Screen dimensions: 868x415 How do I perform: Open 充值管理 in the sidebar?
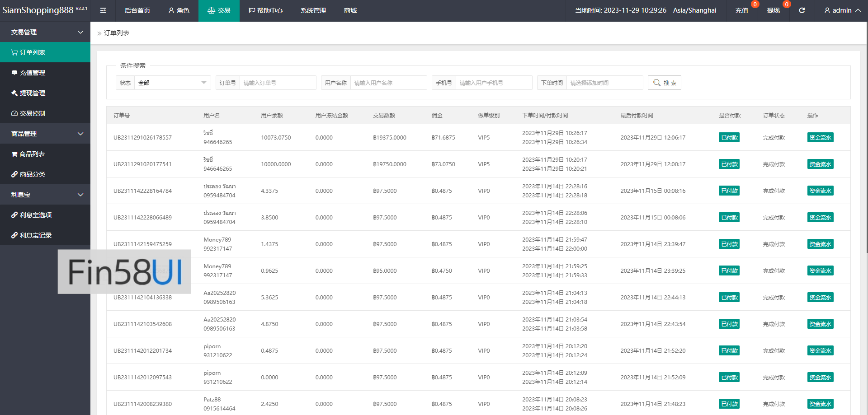32,73
